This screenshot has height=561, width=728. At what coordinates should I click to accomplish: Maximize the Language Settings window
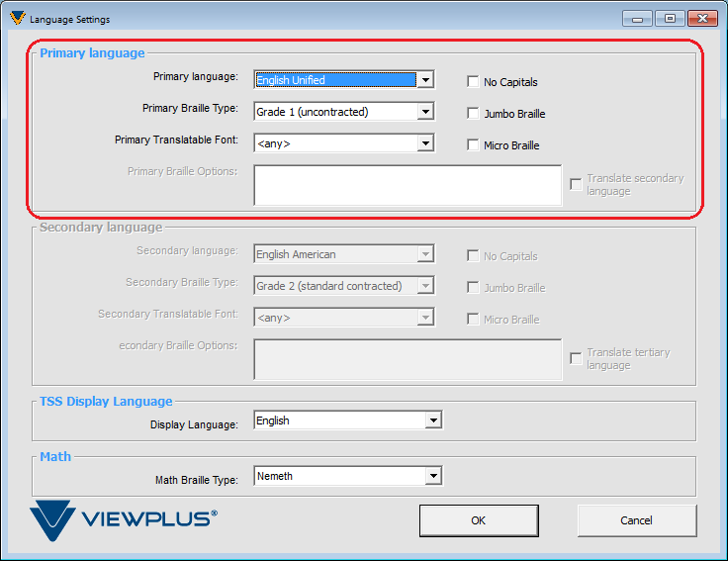tap(670, 19)
